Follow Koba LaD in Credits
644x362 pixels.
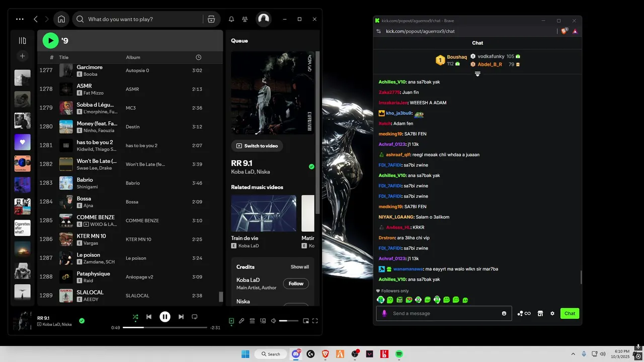coord(296,284)
